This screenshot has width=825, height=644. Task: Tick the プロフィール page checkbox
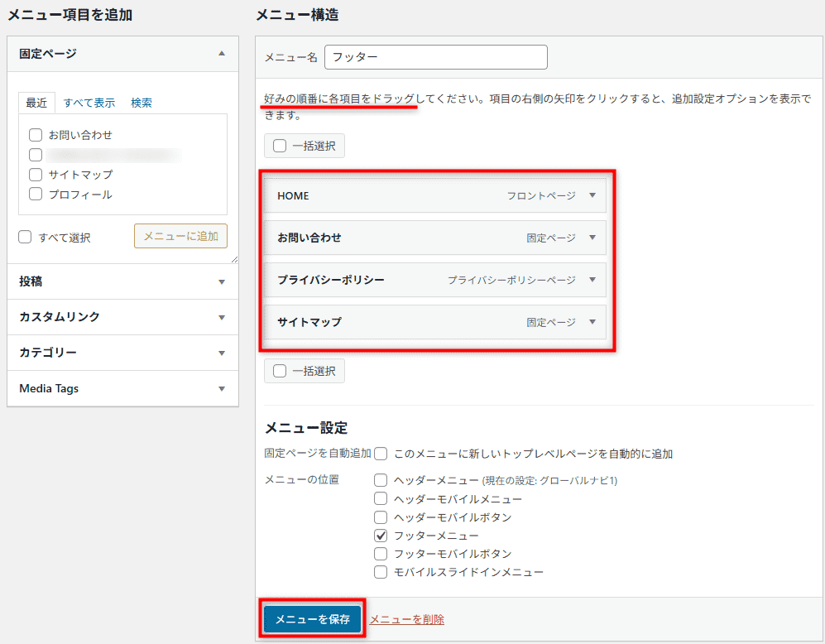pos(35,195)
